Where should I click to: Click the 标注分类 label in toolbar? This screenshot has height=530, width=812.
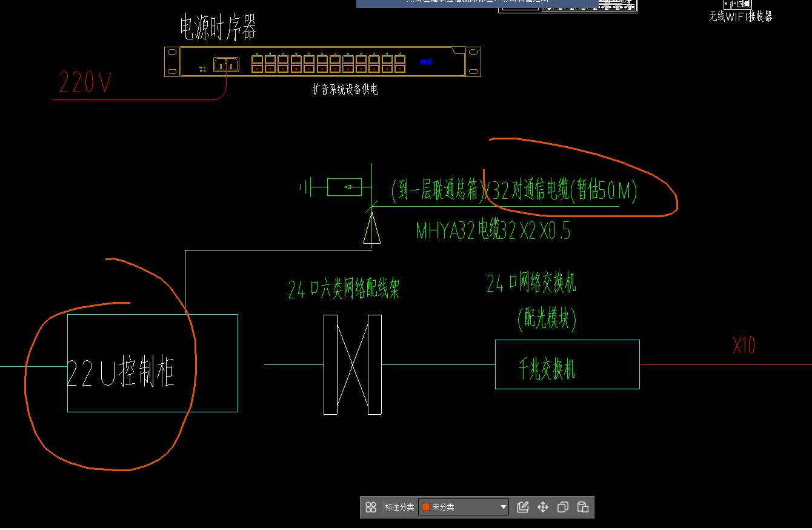point(399,507)
